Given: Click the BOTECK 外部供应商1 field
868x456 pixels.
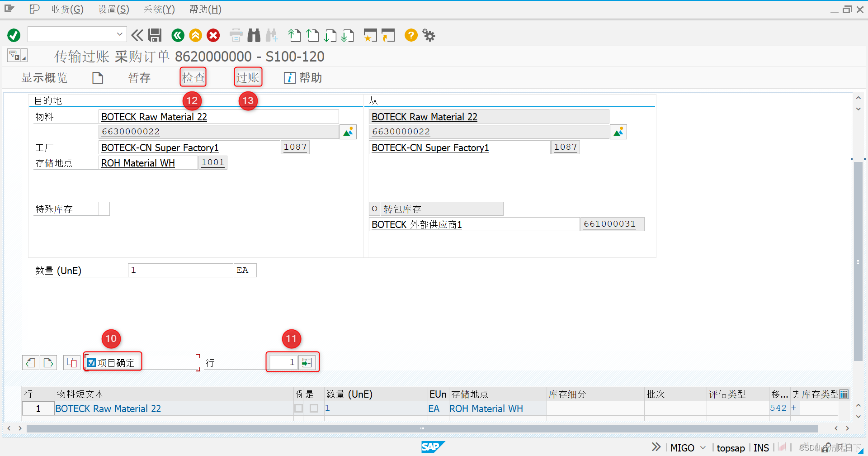Looking at the screenshot, I should [x=474, y=224].
